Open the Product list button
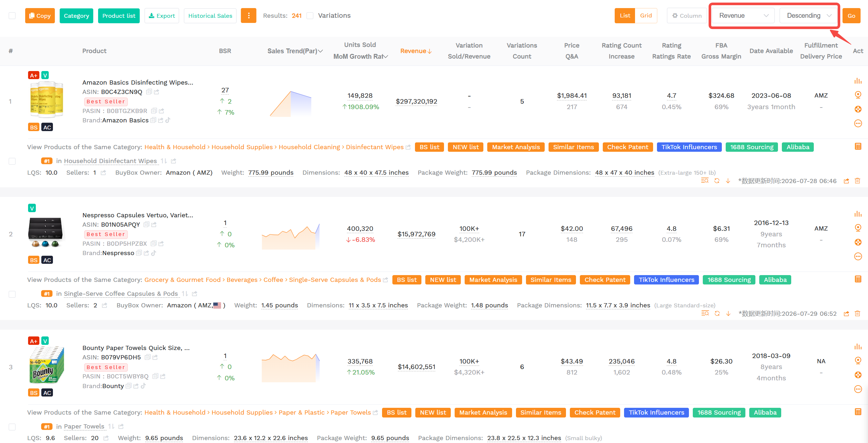868x443 pixels. point(119,15)
